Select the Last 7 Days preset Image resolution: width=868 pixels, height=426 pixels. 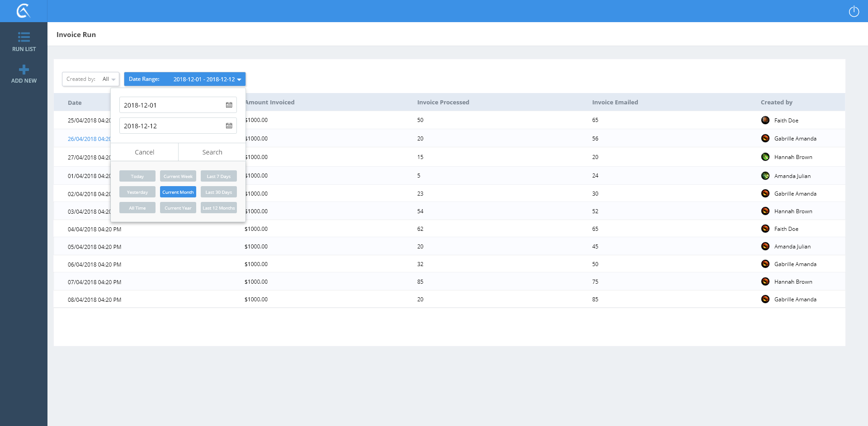218,176
